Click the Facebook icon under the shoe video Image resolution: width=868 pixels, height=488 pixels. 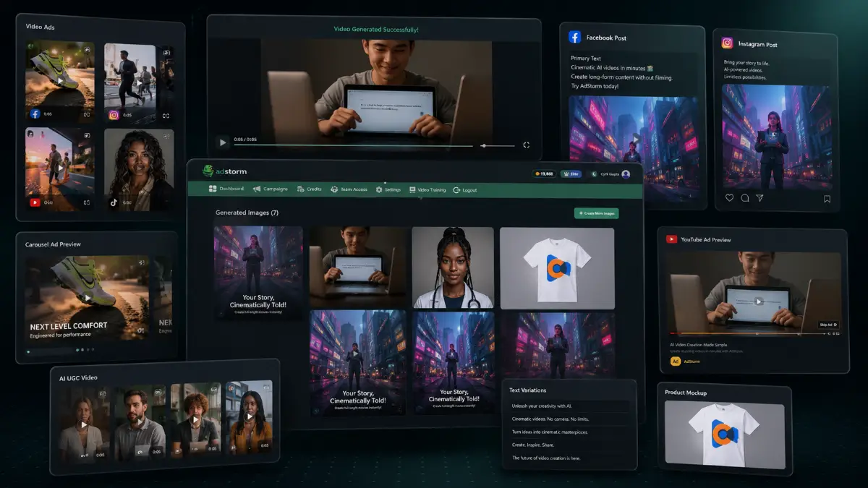coord(35,114)
